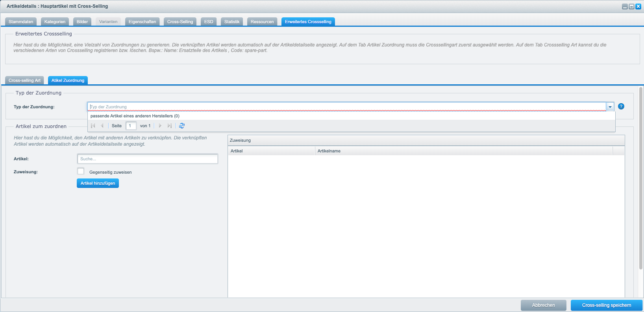The image size is (644, 312).
Task: Focus the Typ der Zuordnung combo field
Action: click(x=347, y=107)
